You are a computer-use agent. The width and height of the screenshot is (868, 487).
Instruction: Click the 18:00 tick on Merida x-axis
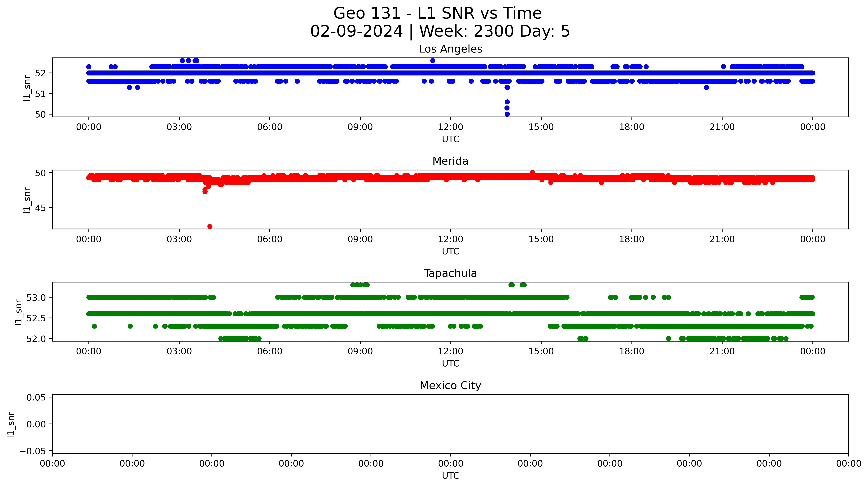coord(631,239)
